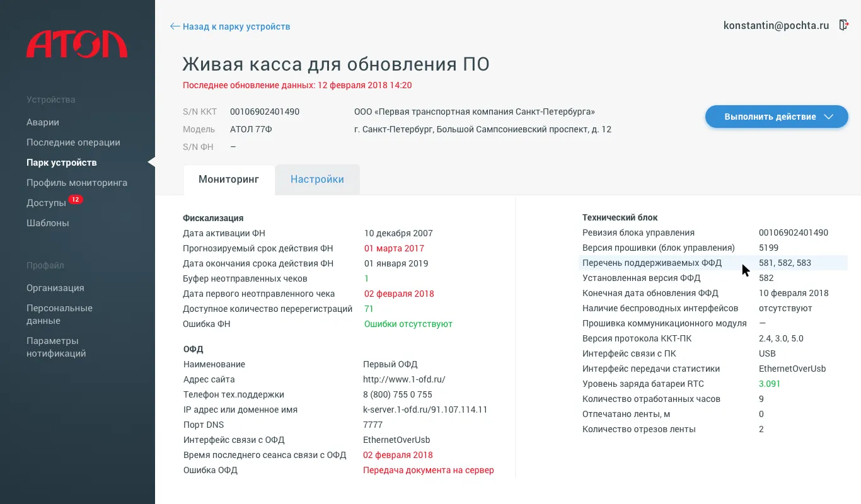Follow the Назад к парку устройств link
Viewport: 861px width, 504px height.
click(236, 26)
